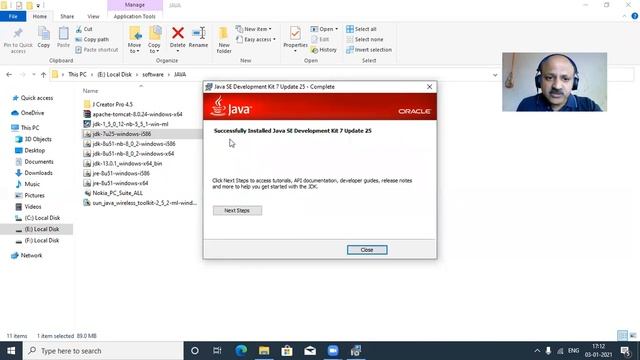The width and height of the screenshot is (640, 360).
Task: Click Paste shortcut in ribbon
Action: click(97, 49)
